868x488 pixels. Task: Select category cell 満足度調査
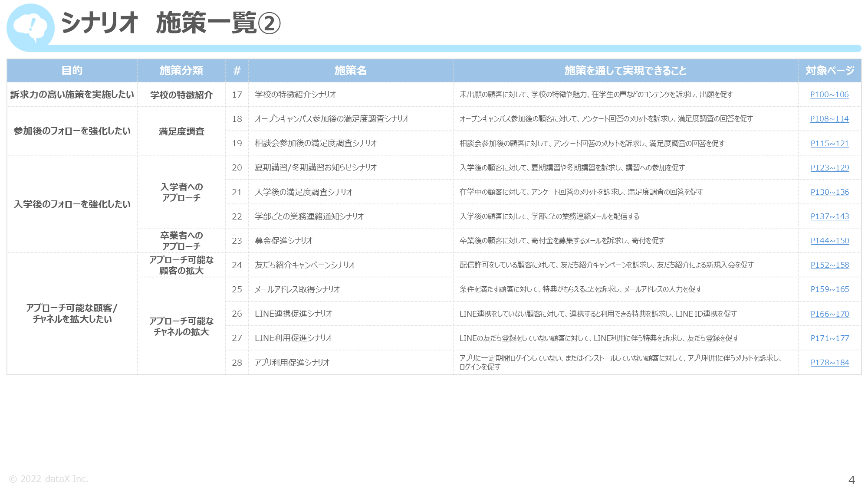(181, 131)
